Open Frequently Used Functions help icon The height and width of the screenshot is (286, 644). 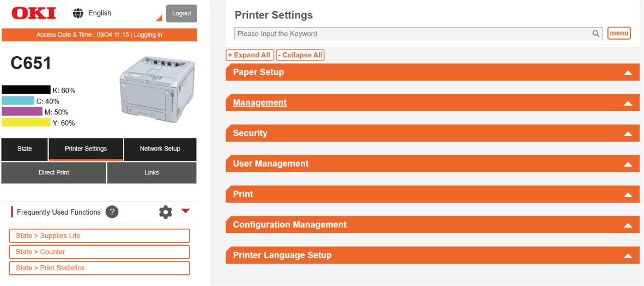pyautogui.click(x=112, y=212)
